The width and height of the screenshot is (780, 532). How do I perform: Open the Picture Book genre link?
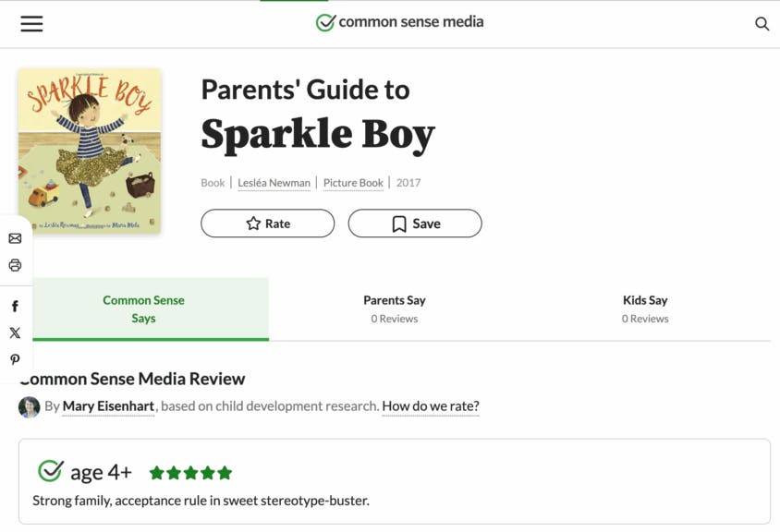[x=353, y=183]
